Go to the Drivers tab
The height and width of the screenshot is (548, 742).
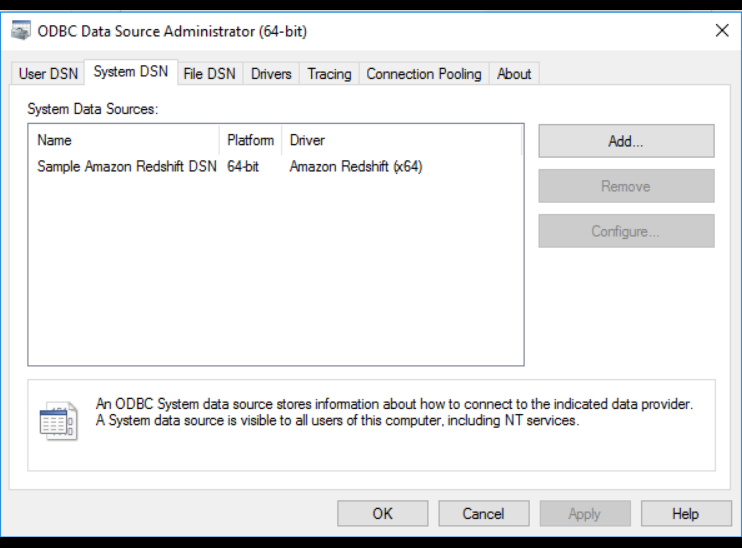(271, 74)
